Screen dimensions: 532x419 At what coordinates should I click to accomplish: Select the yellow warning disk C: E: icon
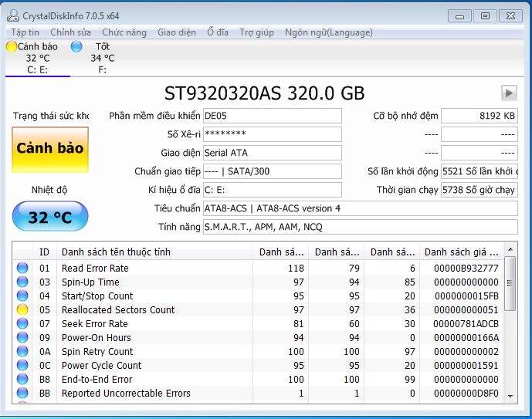click(x=12, y=46)
